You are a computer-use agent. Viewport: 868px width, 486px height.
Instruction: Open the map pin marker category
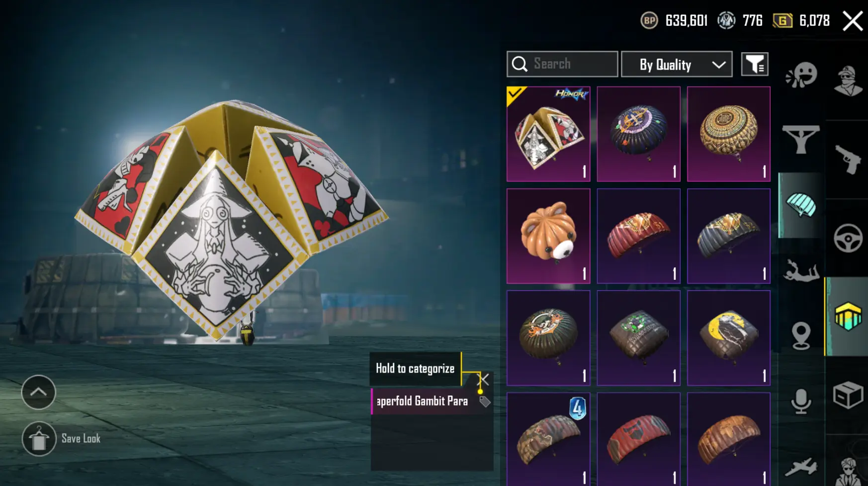coord(801,336)
